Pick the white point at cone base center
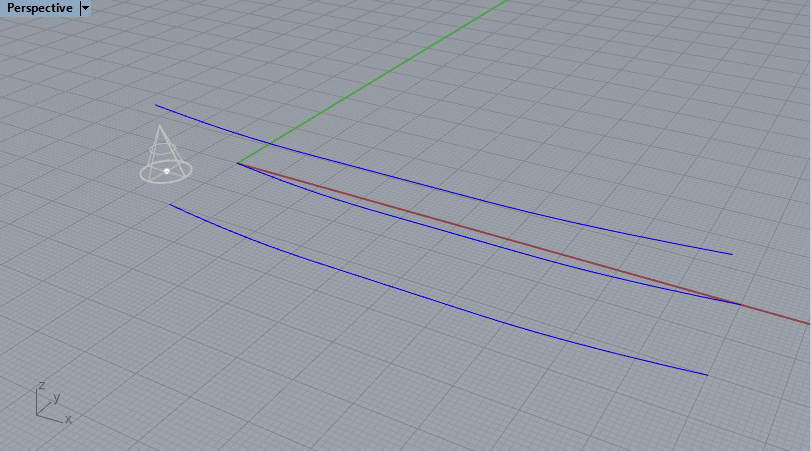 click(x=167, y=171)
